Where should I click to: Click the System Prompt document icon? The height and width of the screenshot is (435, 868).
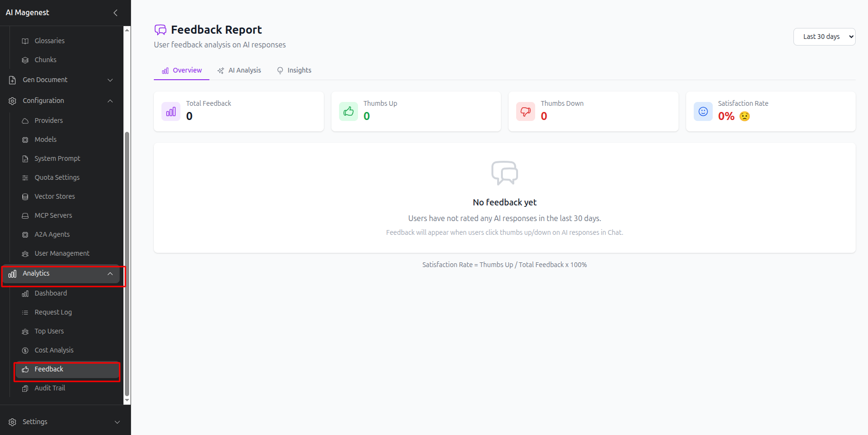pyautogui.click(x=25, y=159)
